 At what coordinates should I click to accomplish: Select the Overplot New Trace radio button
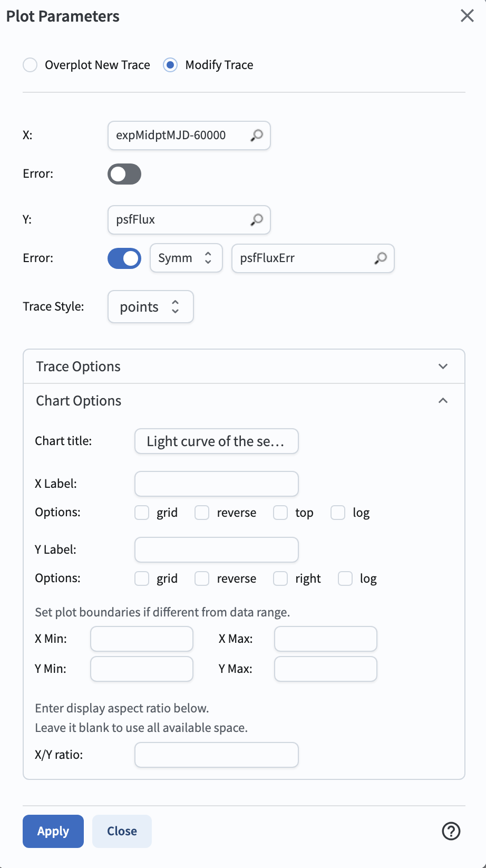[x=30, y=65]
